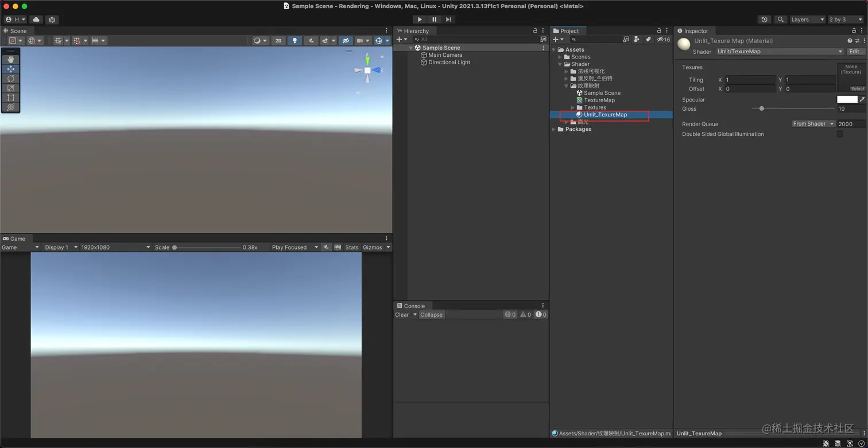Screen dimensions: 868x448
Task: Click the Play button
Action: pos(420,19)
